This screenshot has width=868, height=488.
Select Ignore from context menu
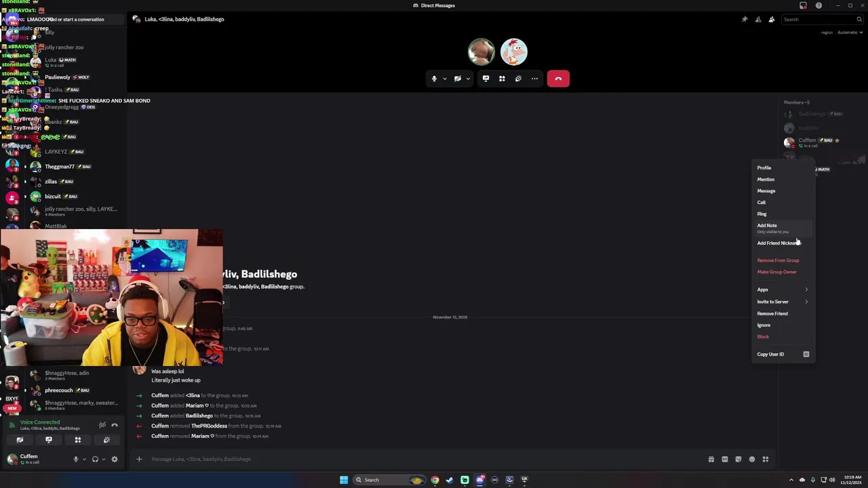[x=783, y=325]
